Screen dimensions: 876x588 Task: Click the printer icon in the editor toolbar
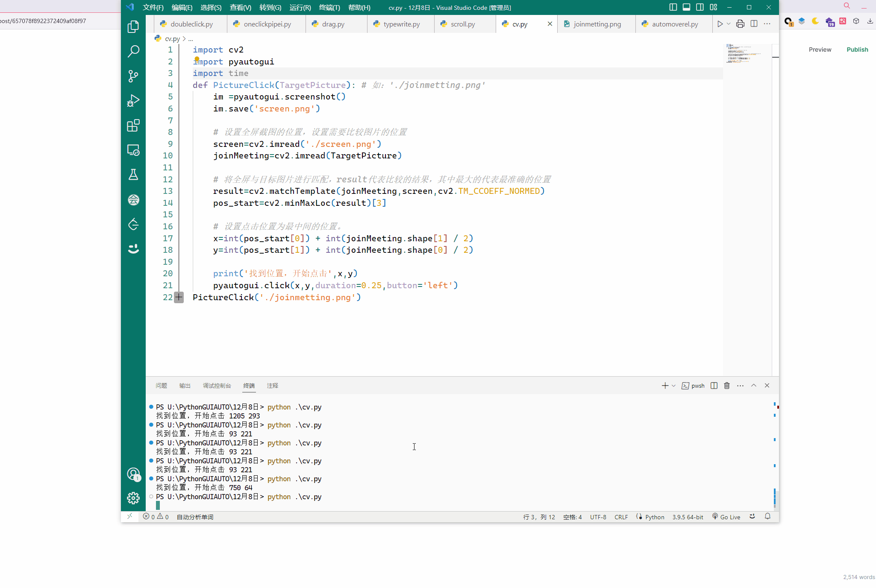(x=740, y=24)
